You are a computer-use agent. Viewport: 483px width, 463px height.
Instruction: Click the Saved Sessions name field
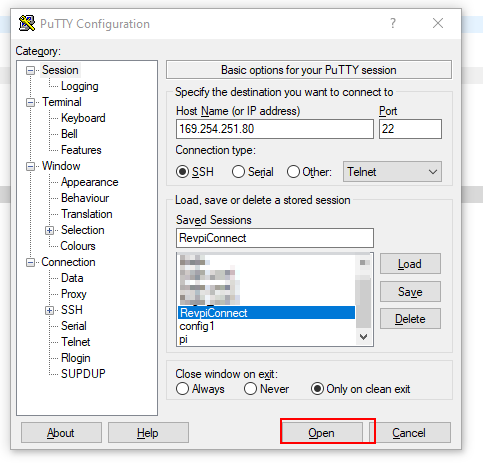pyautogui.click(x=275, y=238)
